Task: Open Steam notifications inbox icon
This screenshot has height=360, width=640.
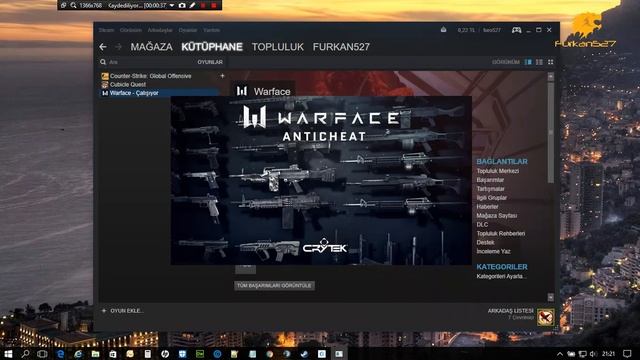Action: pyautogui.click(x=443, y=30)
